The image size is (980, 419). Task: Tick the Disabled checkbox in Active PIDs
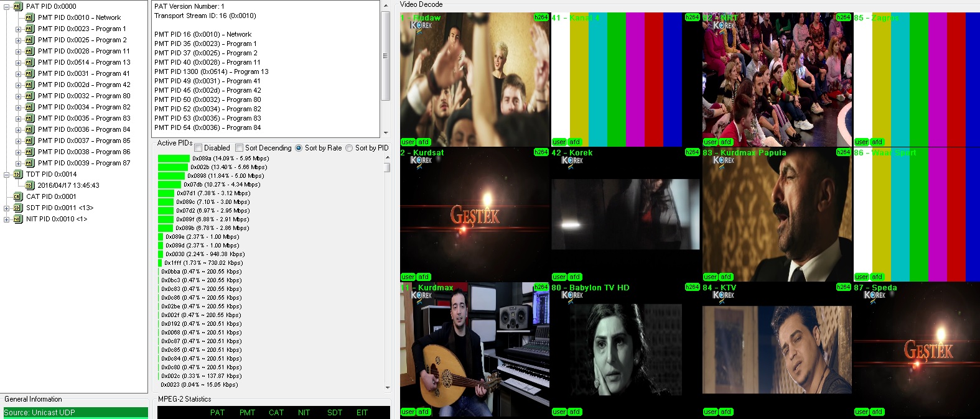(198, 148)
